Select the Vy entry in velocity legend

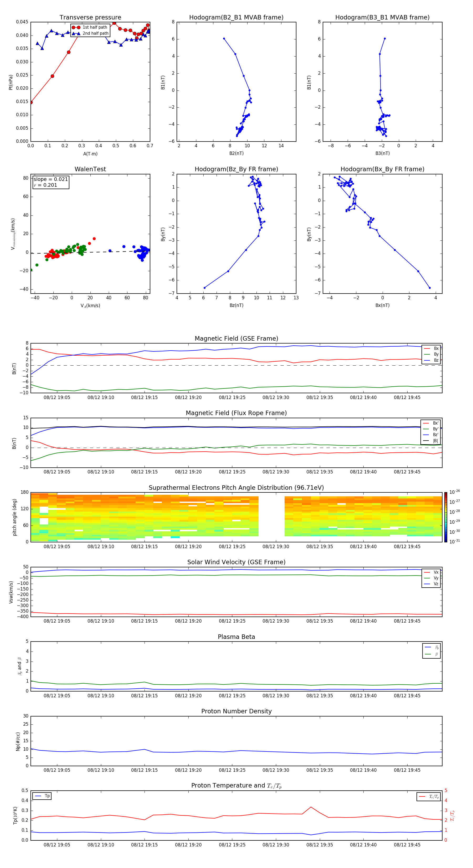click(x=431, y=578)
